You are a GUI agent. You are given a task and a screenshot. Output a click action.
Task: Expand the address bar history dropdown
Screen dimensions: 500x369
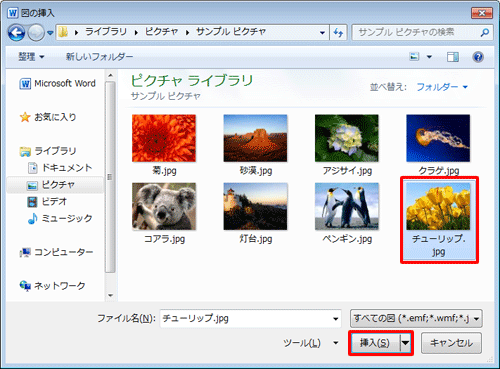point(322,33)
